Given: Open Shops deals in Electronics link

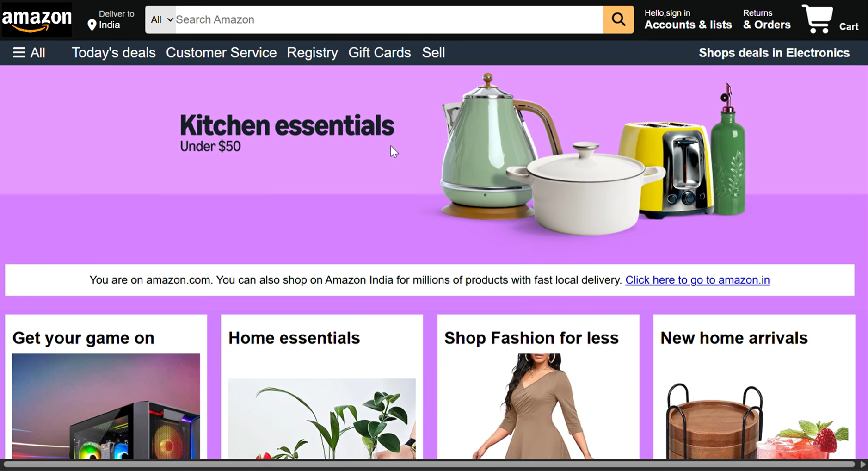Looking at the screenshot, I should click(x=774, y=53).
